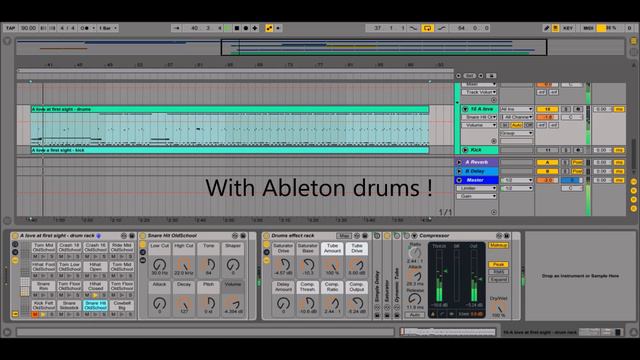Screen dimensions: 640x360
Task: Select the Kick Felt OldSchool drum pad
Action: coord(44,305)
